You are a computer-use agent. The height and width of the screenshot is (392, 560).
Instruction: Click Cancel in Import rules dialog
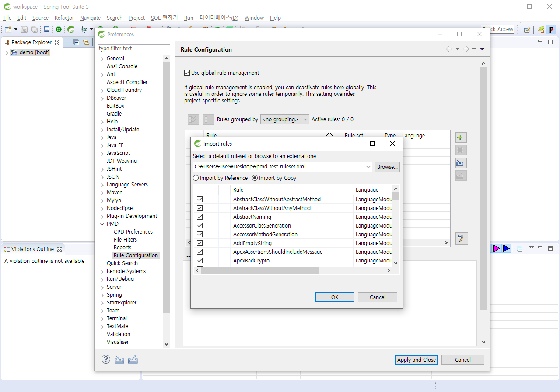coord(378,297)
